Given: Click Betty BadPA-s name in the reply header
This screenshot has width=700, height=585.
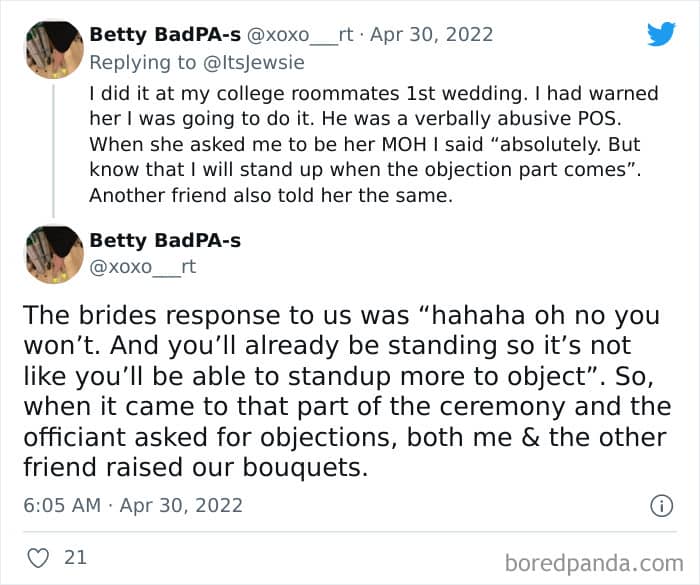Looking at the screenshot, I should (165, 34).
